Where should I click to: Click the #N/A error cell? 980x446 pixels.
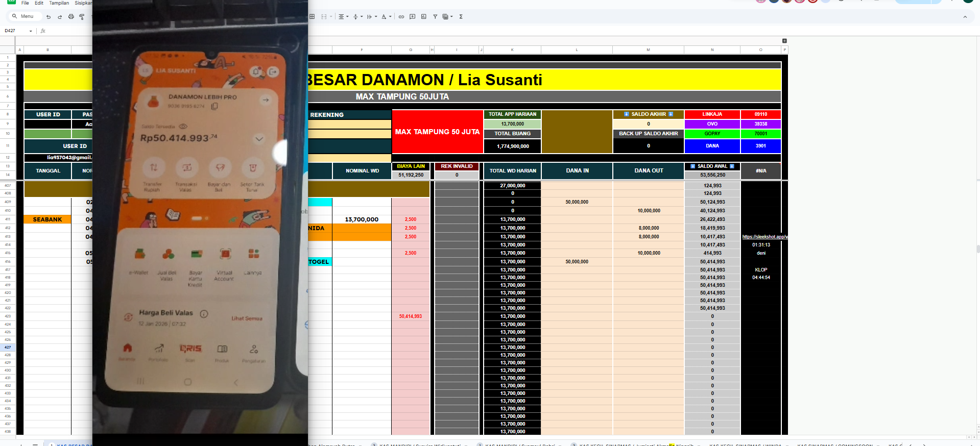pos(761,171)
